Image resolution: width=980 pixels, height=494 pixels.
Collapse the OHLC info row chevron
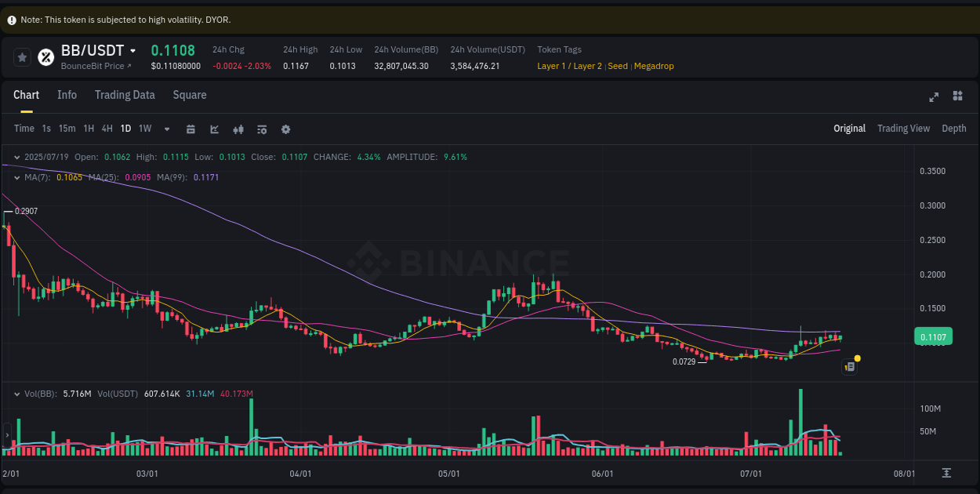coord(17,157)
